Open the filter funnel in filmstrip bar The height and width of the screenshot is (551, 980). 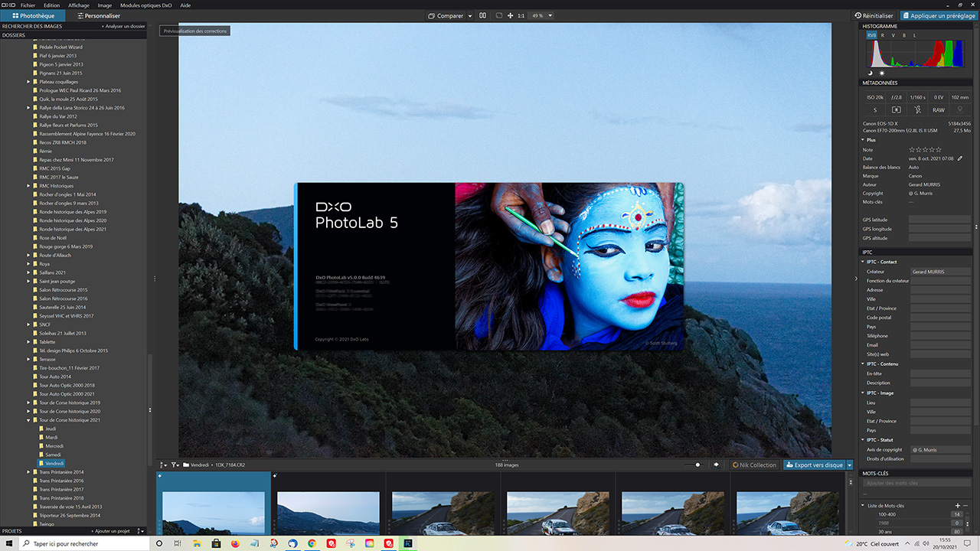pos(175,465)
